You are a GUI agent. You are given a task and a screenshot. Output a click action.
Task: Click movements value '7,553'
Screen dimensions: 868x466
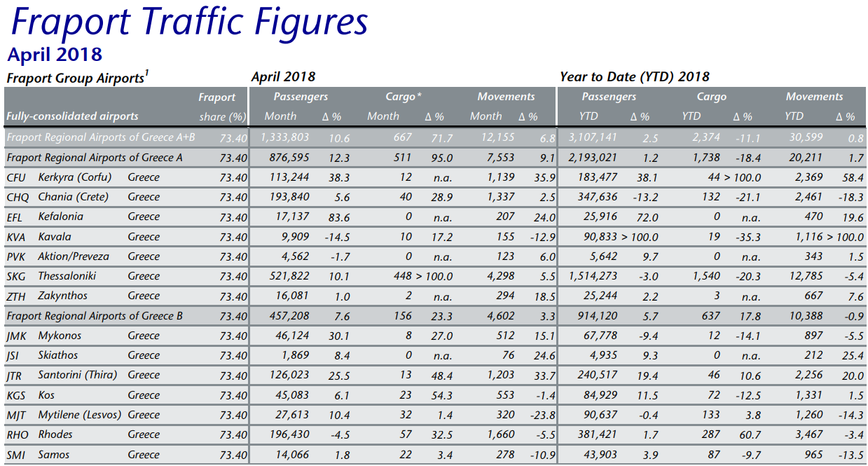501,158
